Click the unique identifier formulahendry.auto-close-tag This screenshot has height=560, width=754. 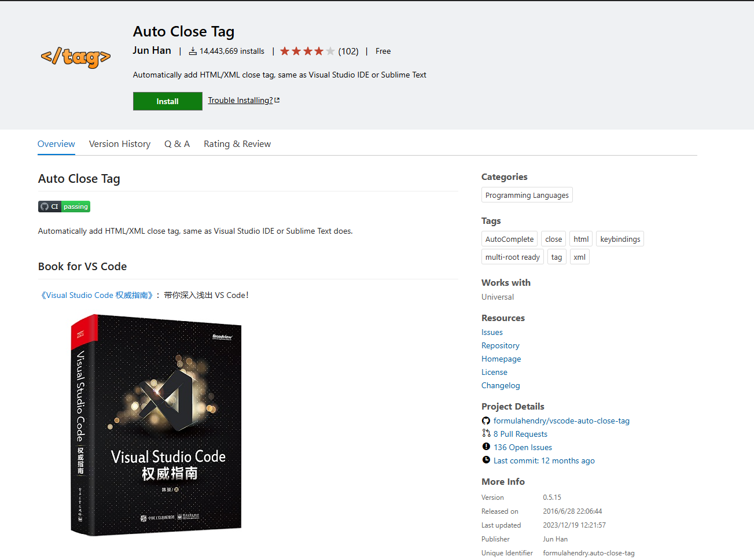pyautogui.click(x=589, y=553)
